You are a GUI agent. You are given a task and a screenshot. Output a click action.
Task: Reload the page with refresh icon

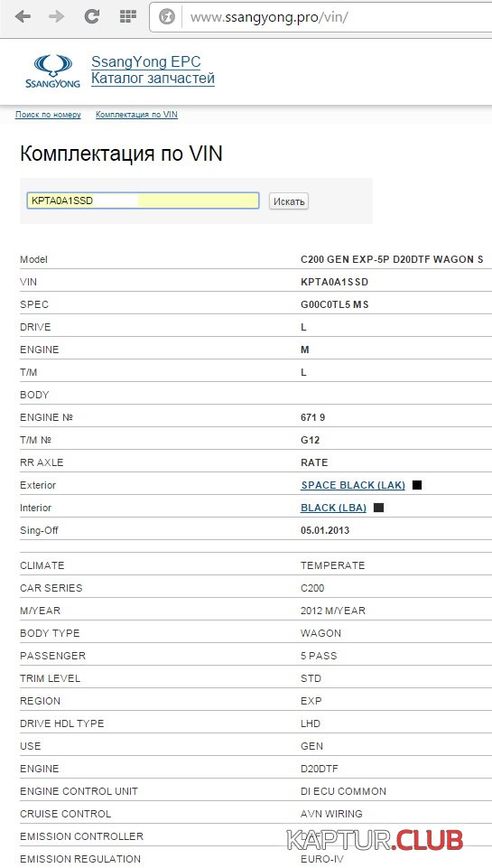click(x=91, y=16)
